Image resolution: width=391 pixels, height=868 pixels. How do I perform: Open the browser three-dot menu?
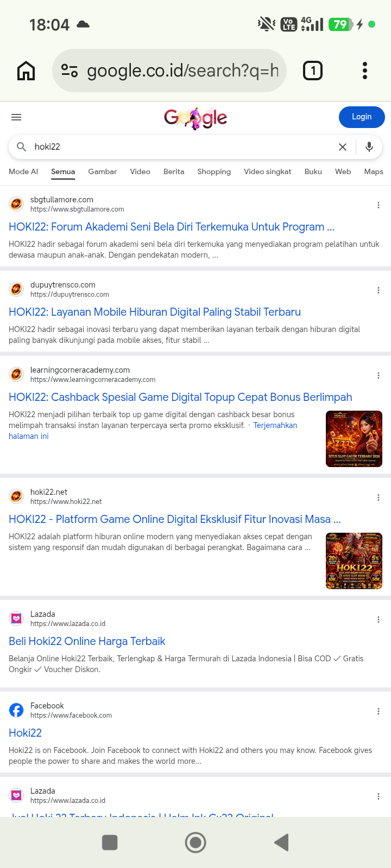365,71
